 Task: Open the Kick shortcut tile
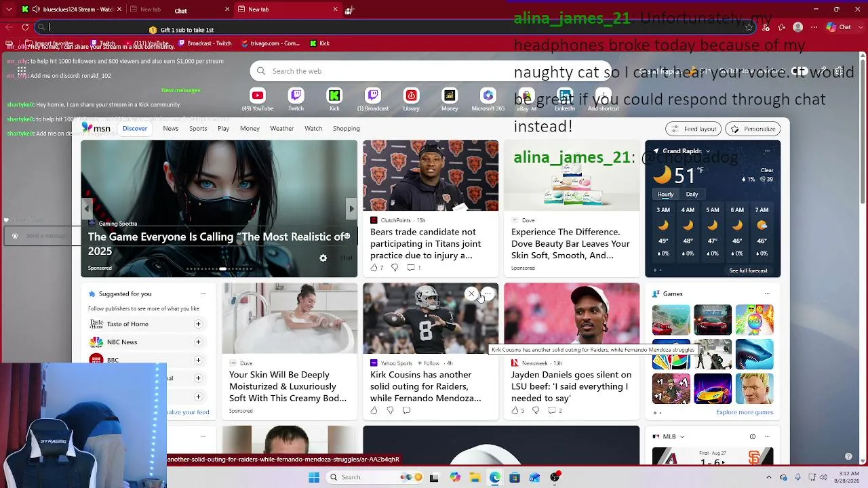click(334, 99)
